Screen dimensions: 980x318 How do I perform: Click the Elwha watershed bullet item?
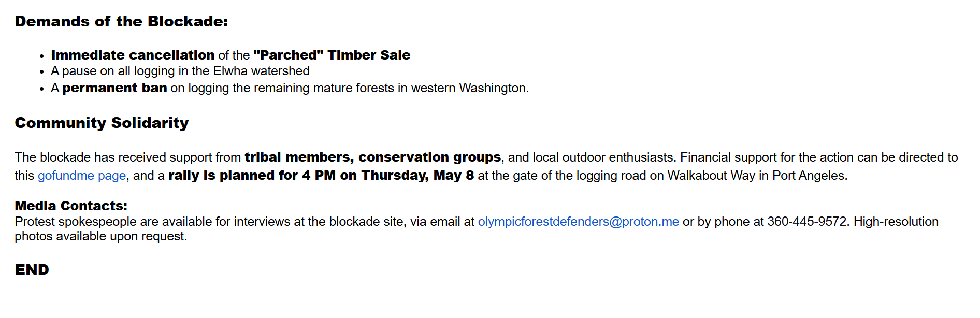180,71
